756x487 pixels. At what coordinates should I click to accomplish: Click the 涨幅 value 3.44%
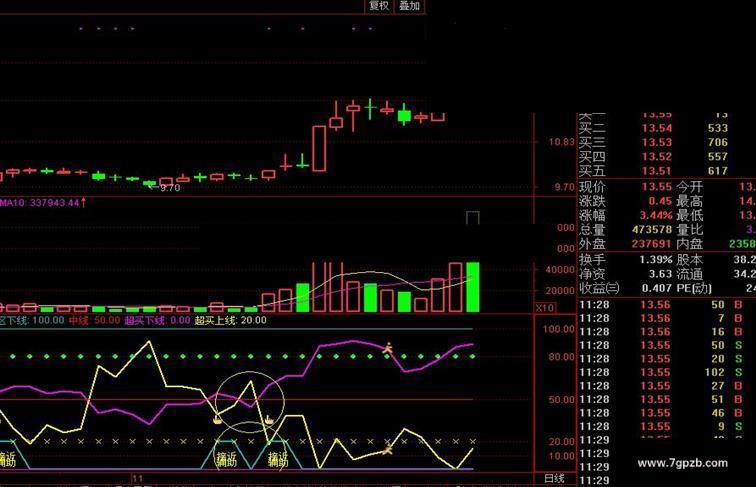click(656, 215)
